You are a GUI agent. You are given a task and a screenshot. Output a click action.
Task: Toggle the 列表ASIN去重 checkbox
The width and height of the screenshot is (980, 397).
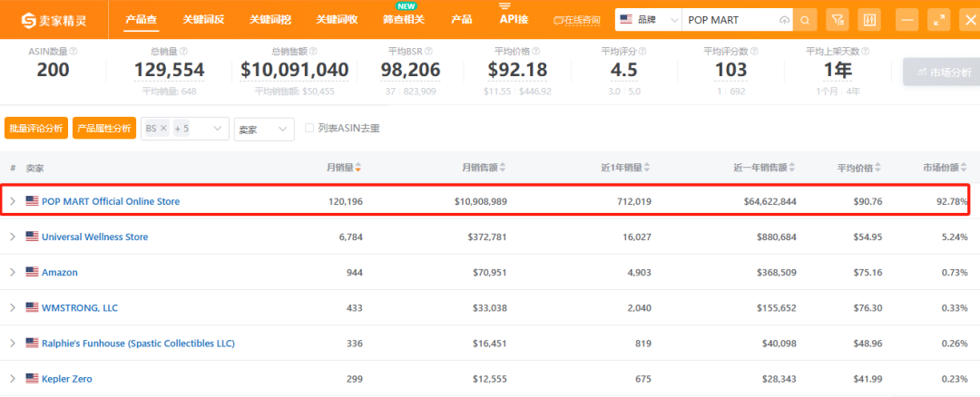309,128
